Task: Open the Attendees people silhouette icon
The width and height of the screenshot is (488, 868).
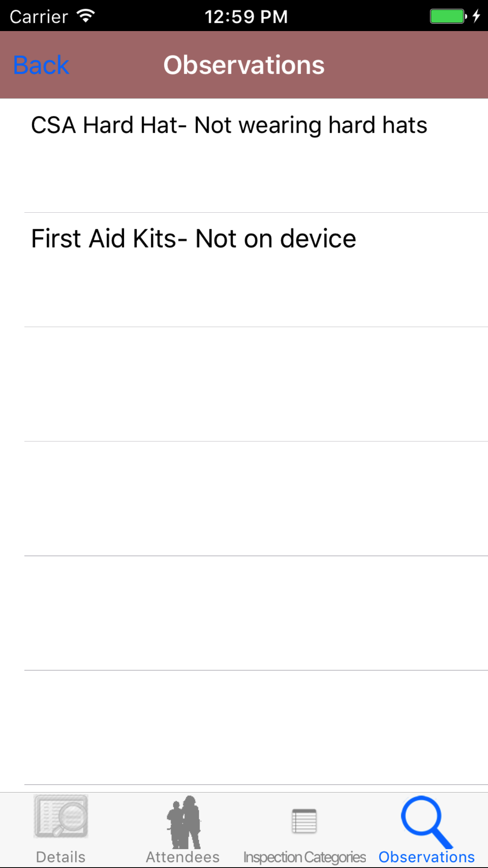Action: coord(183,822)
